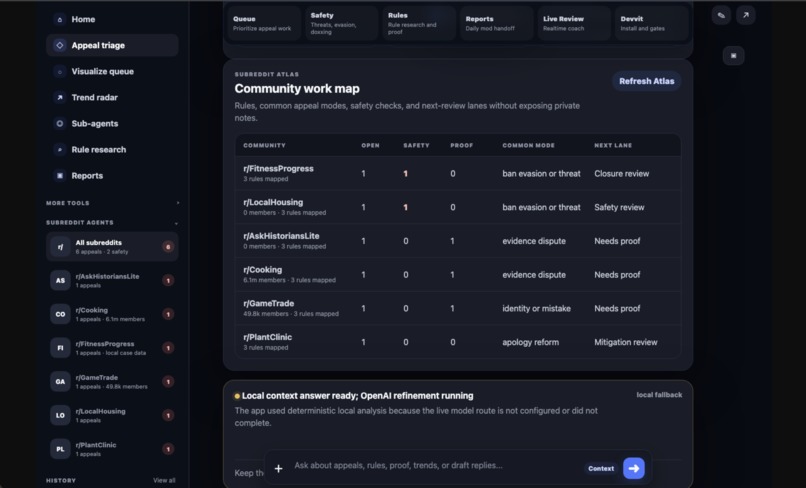This screenshot has height=488, width=806.
Task: Select the PL avatar for r/PlantClinic
Action: (x=60, y=449)
